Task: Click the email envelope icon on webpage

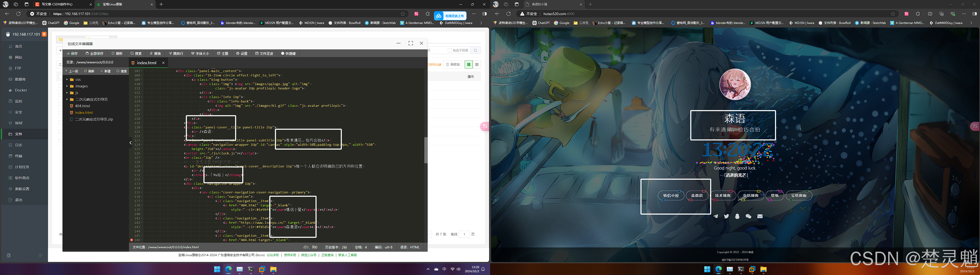Action: 760,216
